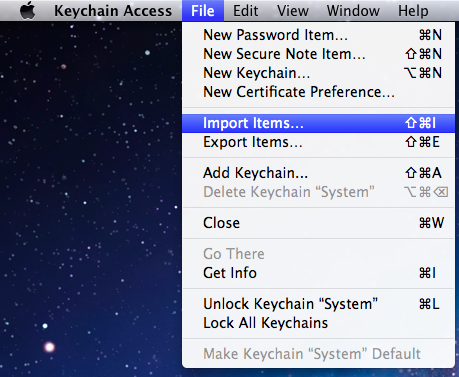Pick New Certificate Preference…
The image size is (459, 377).
[318, 92]
